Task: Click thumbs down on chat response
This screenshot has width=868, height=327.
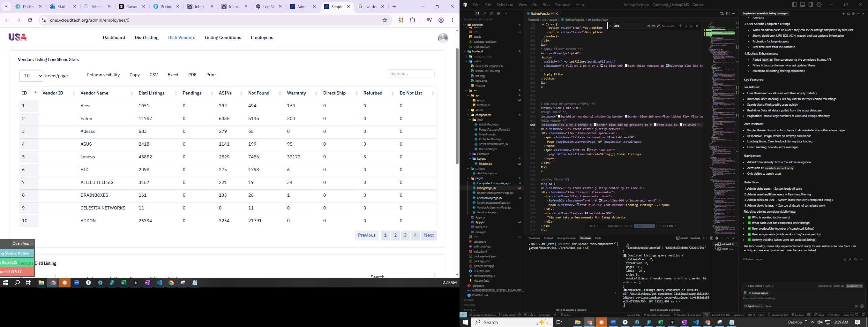Action: pyautogui.click(x=850, y=259)
